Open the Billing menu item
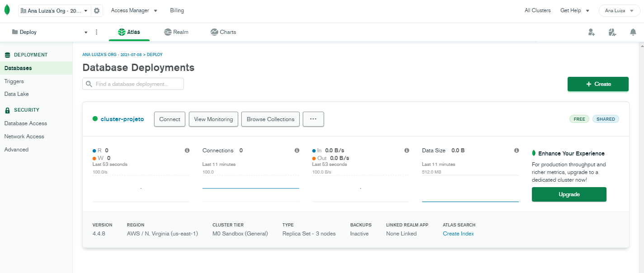 pos(177,10)
